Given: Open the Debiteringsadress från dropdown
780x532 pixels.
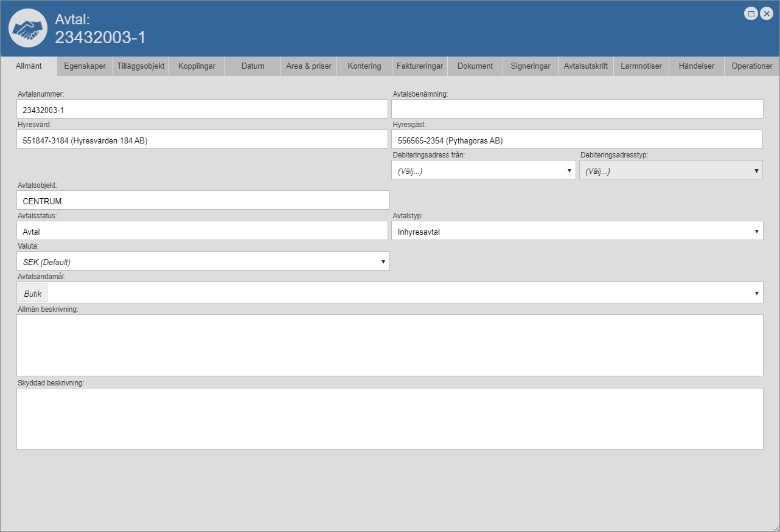Looking at the screenshot, I should pyautogui.click(x=483, y=171).
